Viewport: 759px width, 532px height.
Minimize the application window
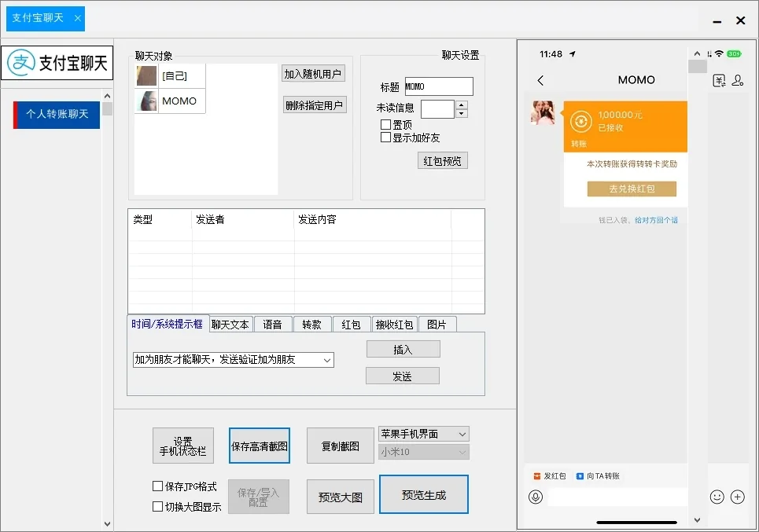pos(717,21)
